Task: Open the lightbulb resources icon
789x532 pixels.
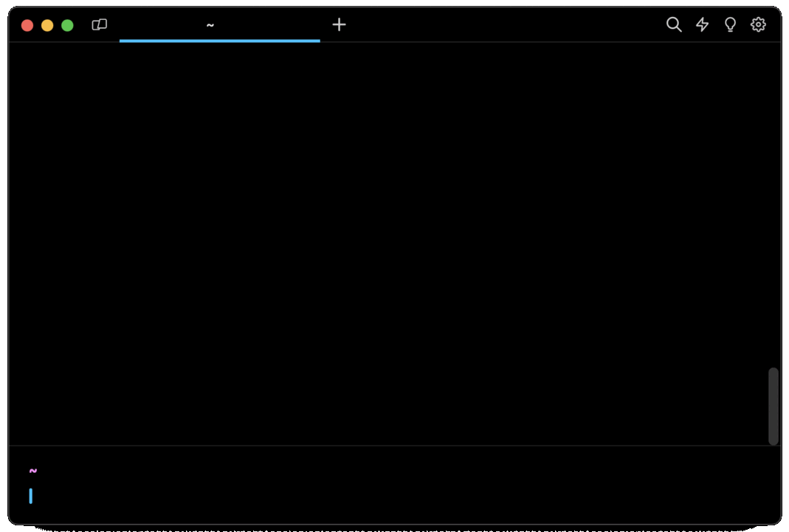Action: pyautogui.click(x=730, y=25)
